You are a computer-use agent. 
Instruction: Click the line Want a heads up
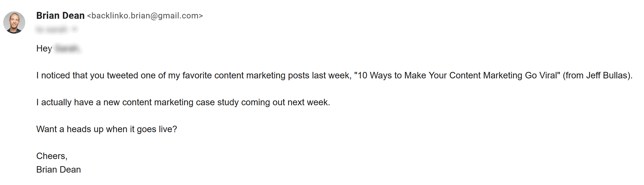click(107, 129)
